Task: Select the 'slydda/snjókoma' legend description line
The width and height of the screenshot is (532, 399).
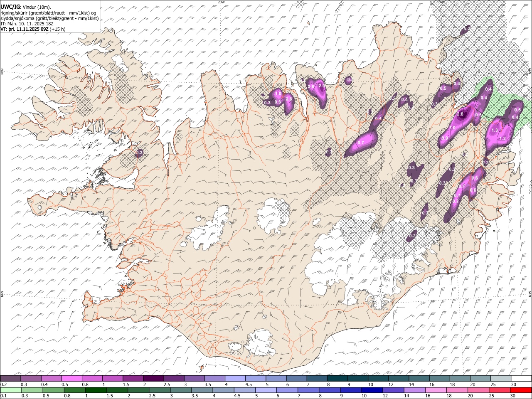Action: pos(49,18)
